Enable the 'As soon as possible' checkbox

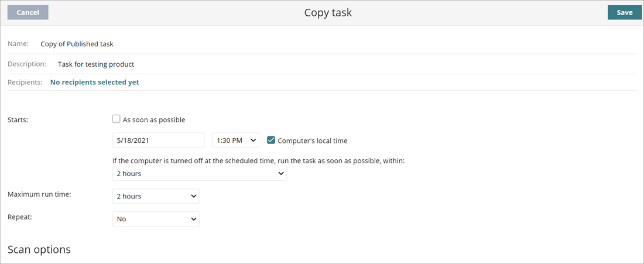click(x=117, y=119)
